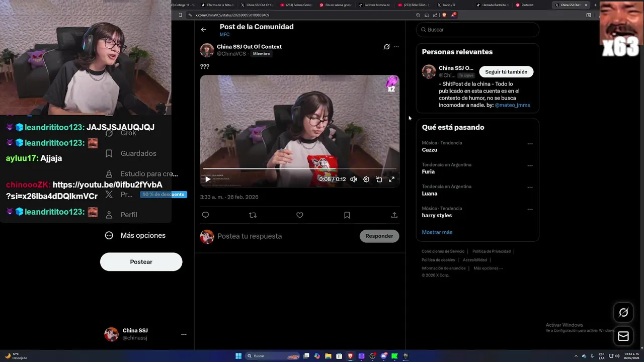Image resolution: width=644 pixels, height=362 pixels.
Task: Open Más opciones in the left sidebar
Action: click(x=135, y=235)
